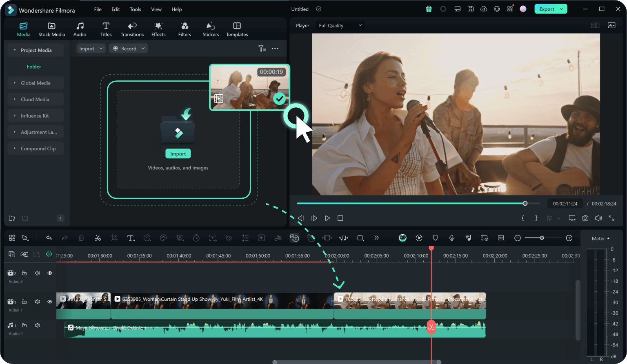The height and width of the screenshot is (364, 627).
Task: Open the color palette tool
Action: point(163,238)
